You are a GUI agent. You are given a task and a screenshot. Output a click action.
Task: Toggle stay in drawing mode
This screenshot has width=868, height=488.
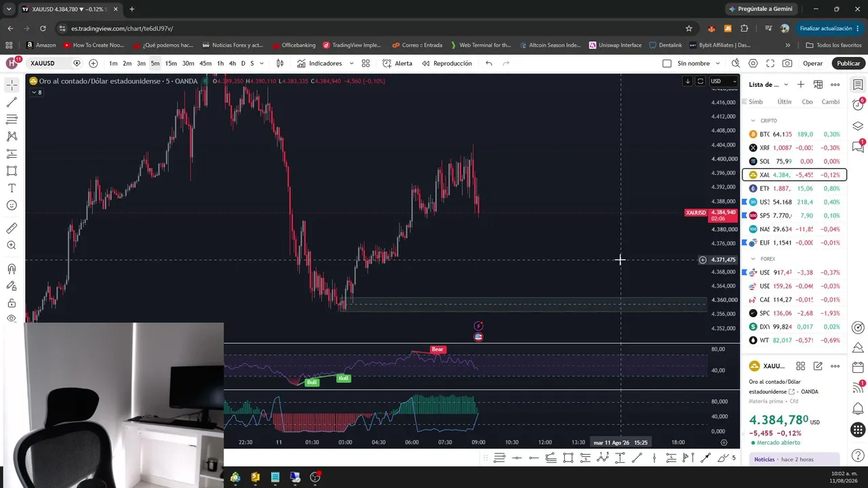[x=12, y=286]
